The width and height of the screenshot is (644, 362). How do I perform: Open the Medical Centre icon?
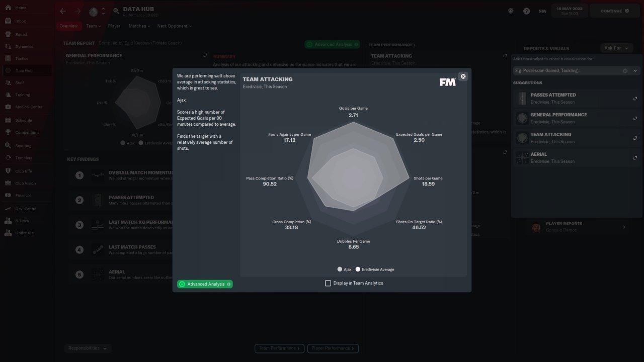pos(8,107)
